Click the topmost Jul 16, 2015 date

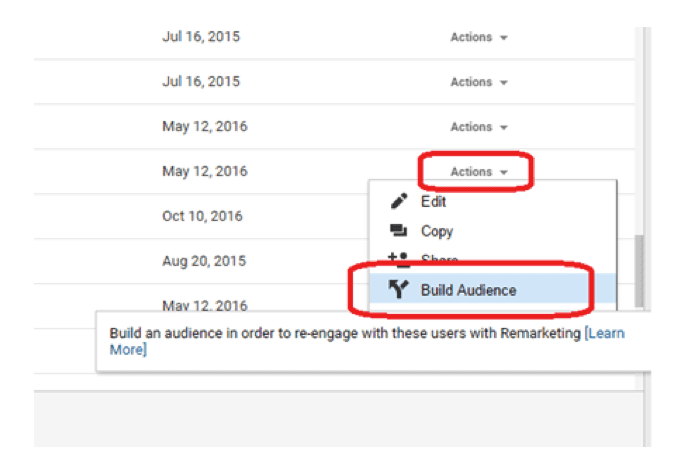coord(201,37)
